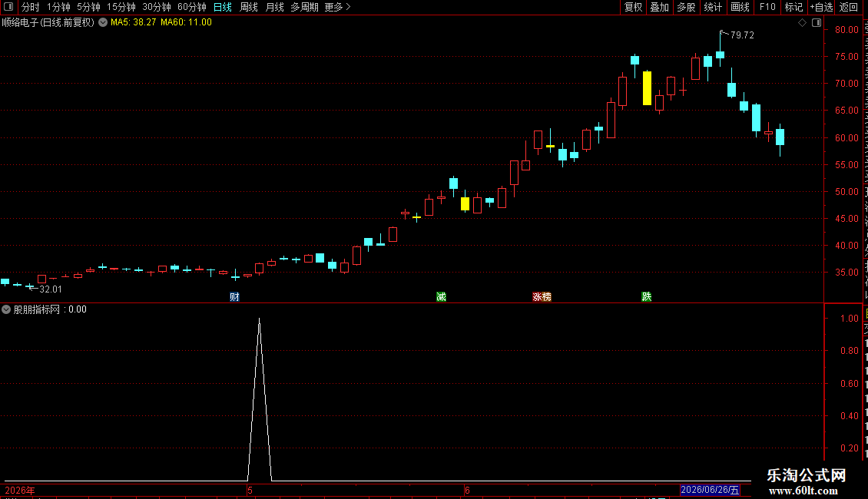Switch to 月线 monthly chart
The height and width of the screenshot is (499, 868).
pos(274,7)
